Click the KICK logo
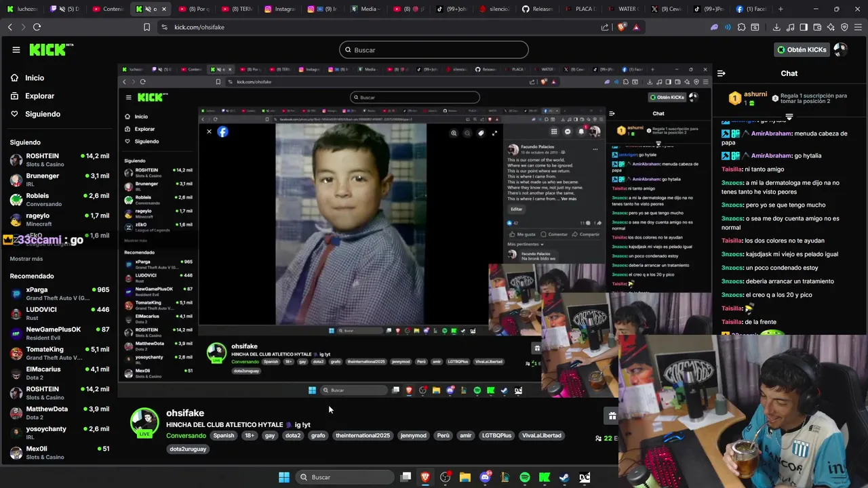This screenshot has width=868, height=488. pos(51,49)
